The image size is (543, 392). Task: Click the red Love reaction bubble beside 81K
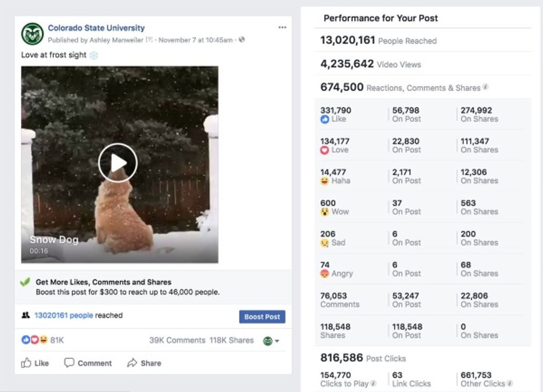coord(34,340)
